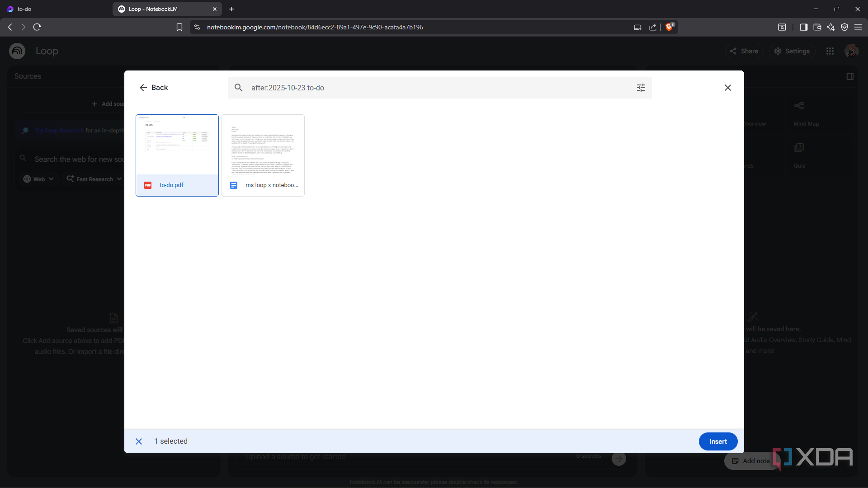
Task: Open the Google apps grid icon
Action: 830,51
